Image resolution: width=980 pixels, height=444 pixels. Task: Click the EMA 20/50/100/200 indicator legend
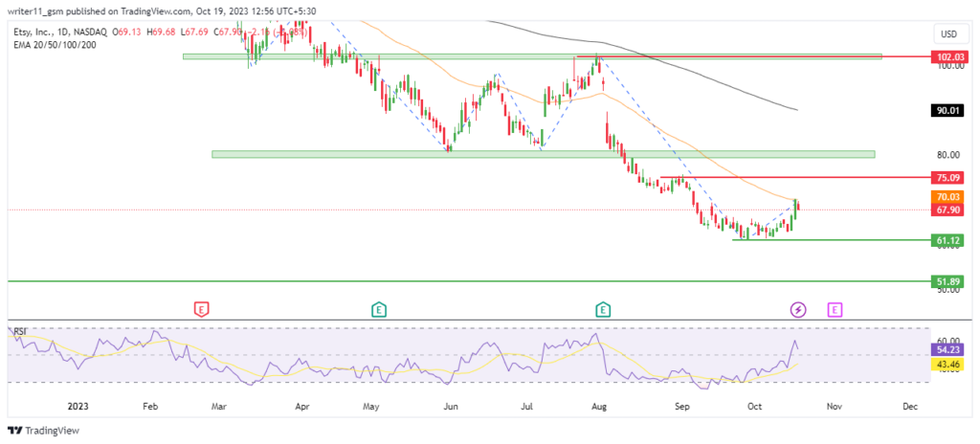55,45
